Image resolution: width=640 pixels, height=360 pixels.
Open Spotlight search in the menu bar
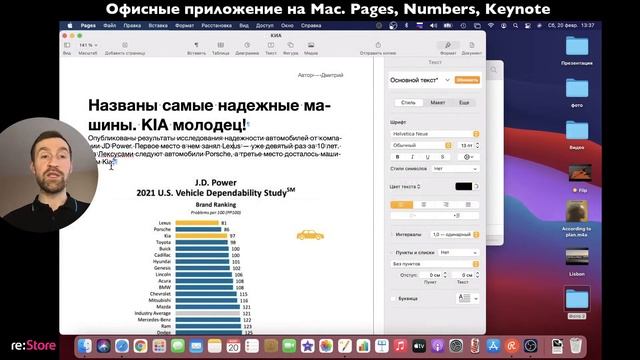click(516, 25)
